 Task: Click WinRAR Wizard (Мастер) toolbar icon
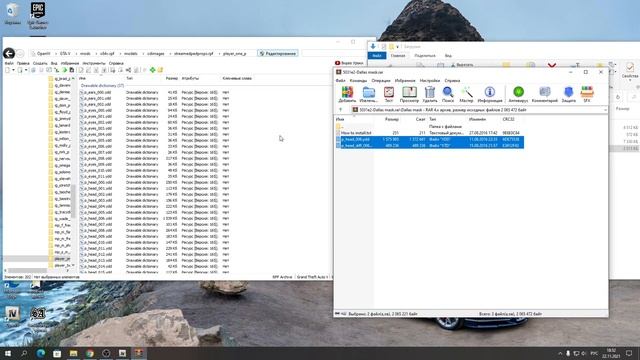pos(466,94)
